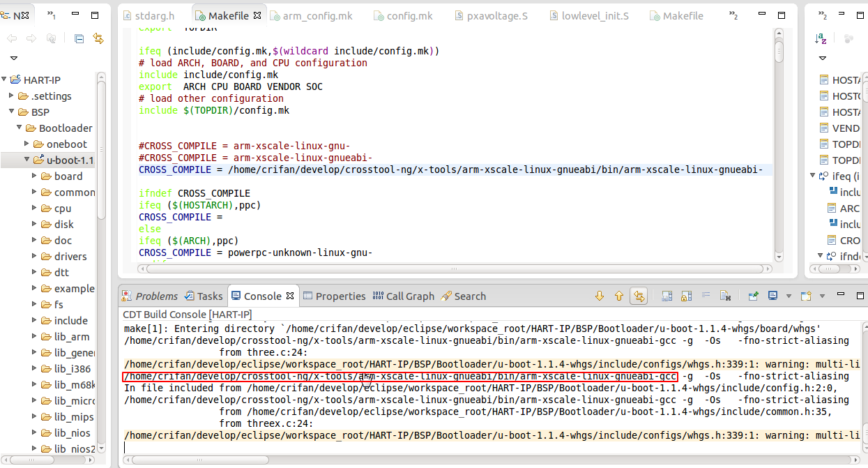868x468 pixels.
Task: Close the Console view tab
Action: coord(290,296)
